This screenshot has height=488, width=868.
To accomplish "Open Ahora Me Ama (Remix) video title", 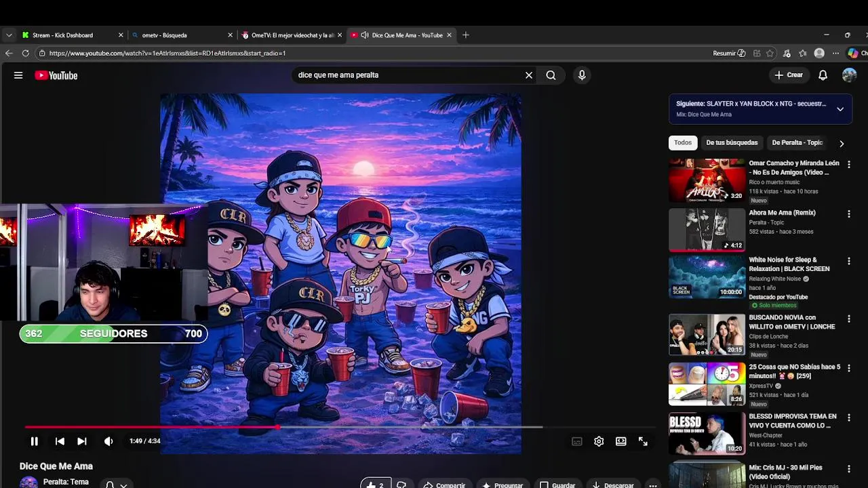I will pyautogui.click(x=782, y=213).
